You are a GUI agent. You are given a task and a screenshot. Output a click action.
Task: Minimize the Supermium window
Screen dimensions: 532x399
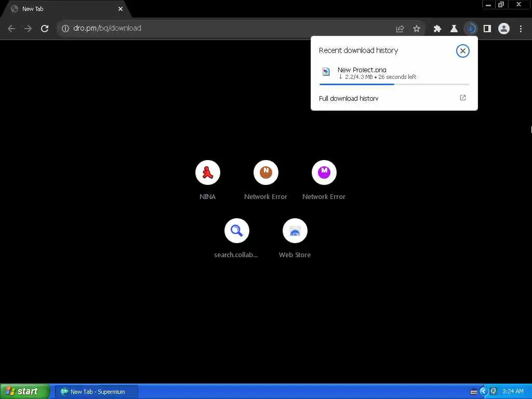488,5
